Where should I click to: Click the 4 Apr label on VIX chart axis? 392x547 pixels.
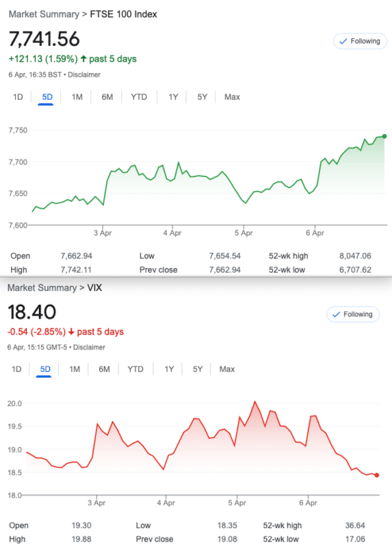click(x=166, y=503)
